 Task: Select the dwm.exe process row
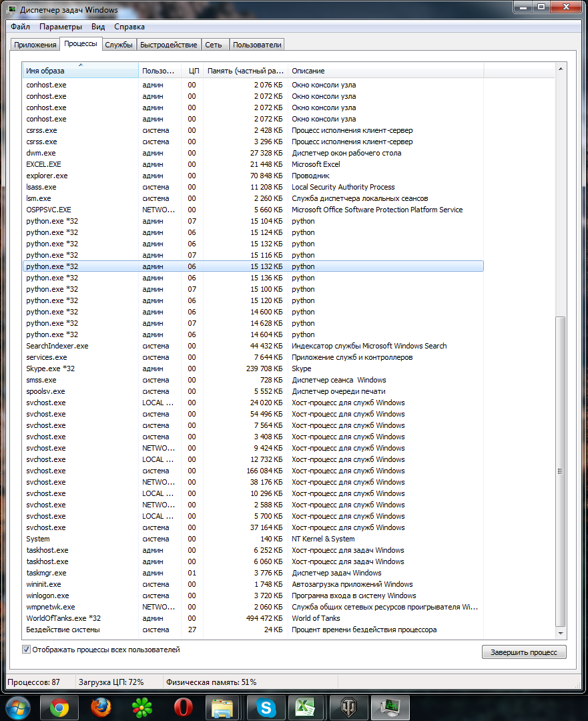click(x=253, y=153)
